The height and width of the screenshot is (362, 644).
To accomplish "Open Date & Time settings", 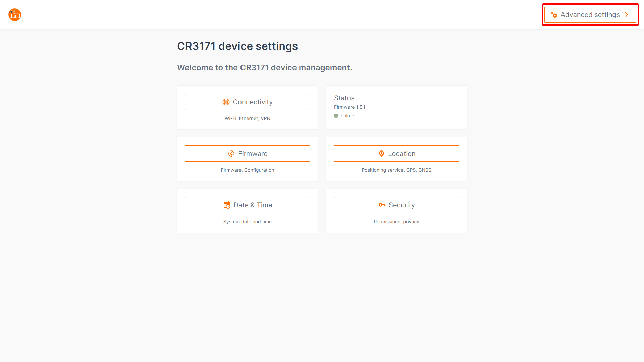I will pos(253,205).
